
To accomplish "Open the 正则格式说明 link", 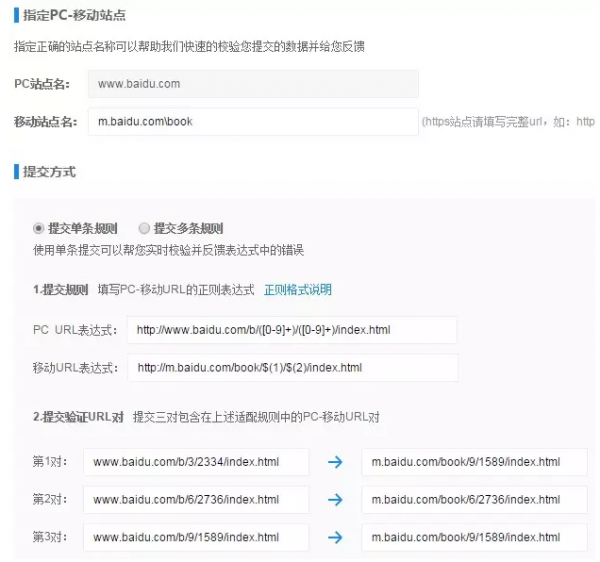I will pos(298,290).
